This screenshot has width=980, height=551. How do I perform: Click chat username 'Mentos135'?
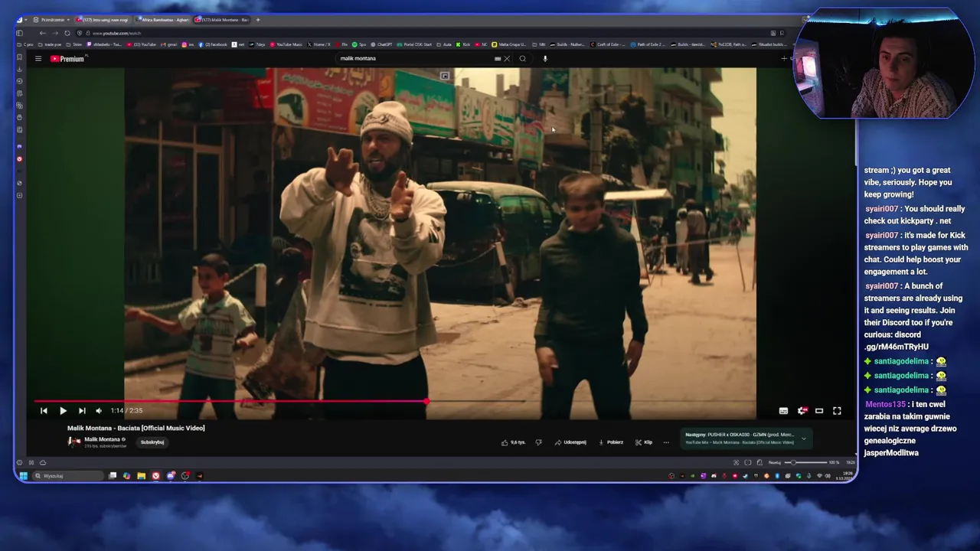click(885, 404)
